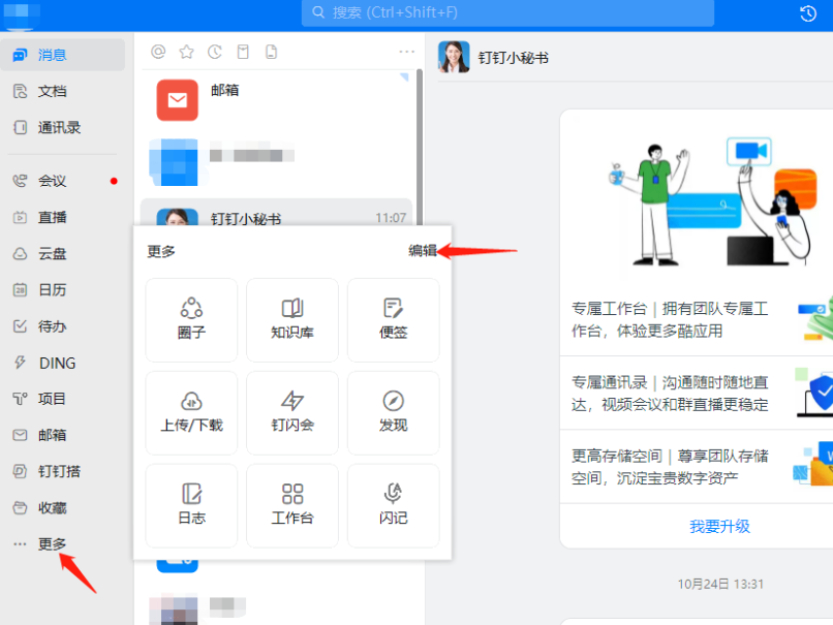Click the user avatar top left
Image resolution: width=833 pixels, height=625 pixels.
(x=21, y=14)
